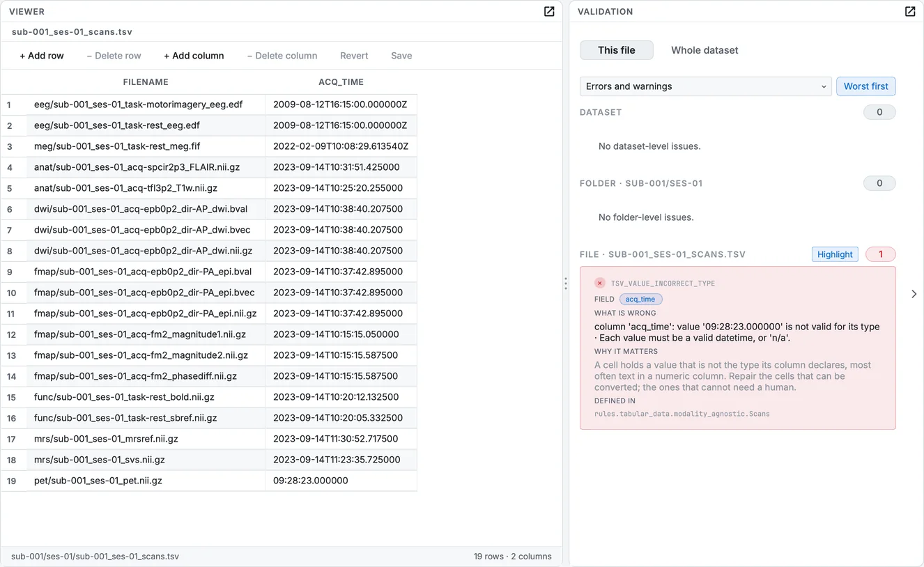The width and height of the screenshot is (924, 567).
Task: Click the rules.tabular_data.modality_agnostic.Scans definition text
Action: 682,414
